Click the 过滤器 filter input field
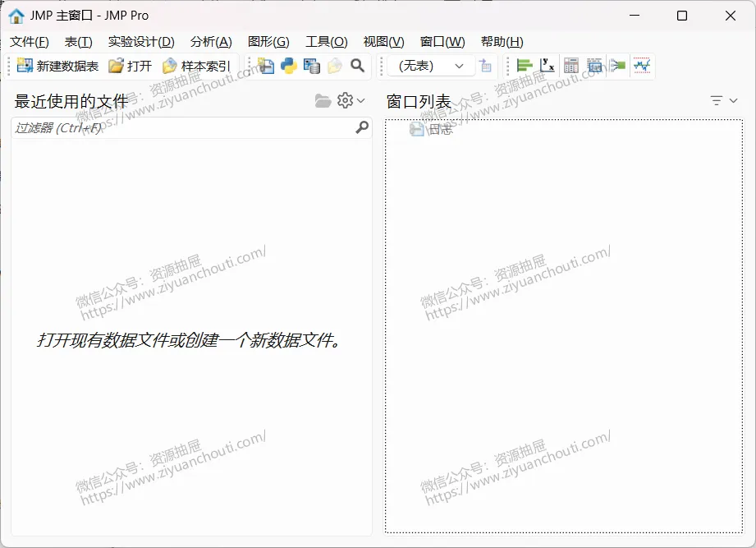Viewport: 756px width, 548px height. click(x=191, y=128)
